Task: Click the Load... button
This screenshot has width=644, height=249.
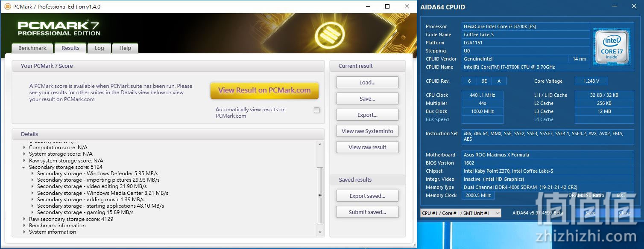Action: (367, 82)
